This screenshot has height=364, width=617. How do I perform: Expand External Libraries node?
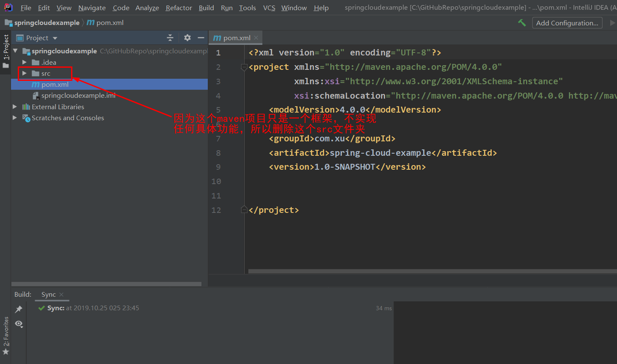click(15, 107)
